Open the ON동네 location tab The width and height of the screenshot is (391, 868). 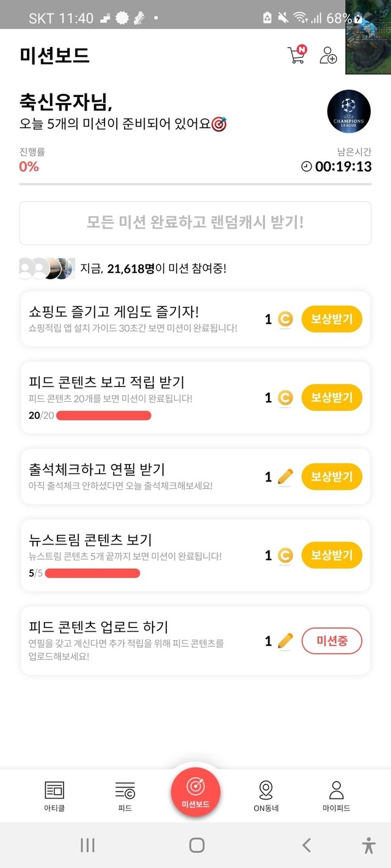coord(266,796)
